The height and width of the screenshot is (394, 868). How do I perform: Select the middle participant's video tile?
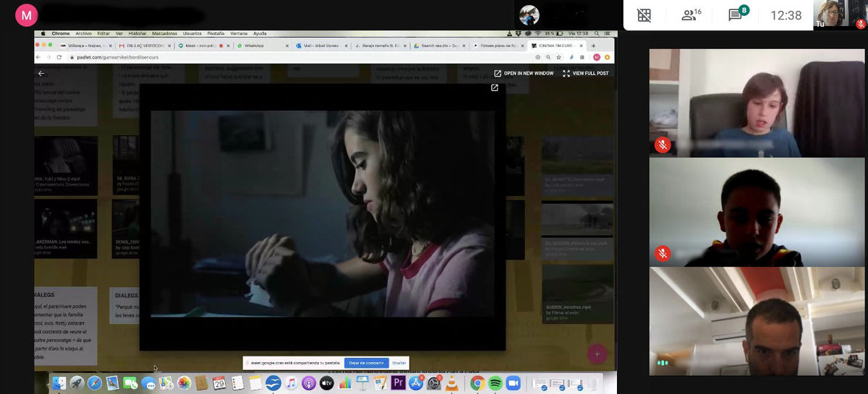[757, 213]
